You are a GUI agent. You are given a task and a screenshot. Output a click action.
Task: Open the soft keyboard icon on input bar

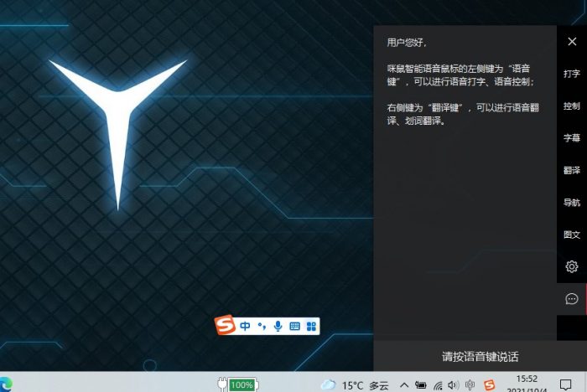coord(294,326)
